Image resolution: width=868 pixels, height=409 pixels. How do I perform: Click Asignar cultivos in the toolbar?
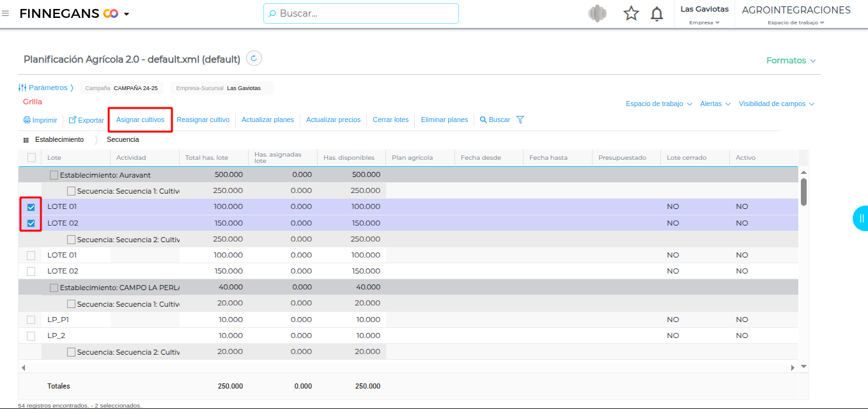(x=140, y=120)
